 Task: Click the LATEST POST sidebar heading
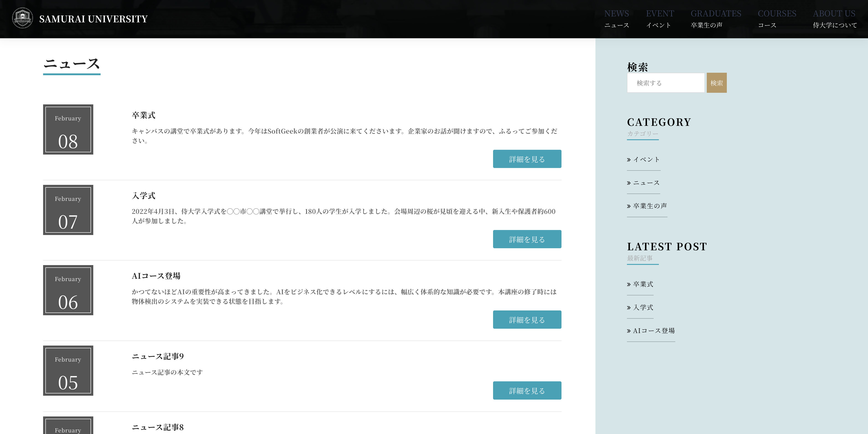click(667, 247)
